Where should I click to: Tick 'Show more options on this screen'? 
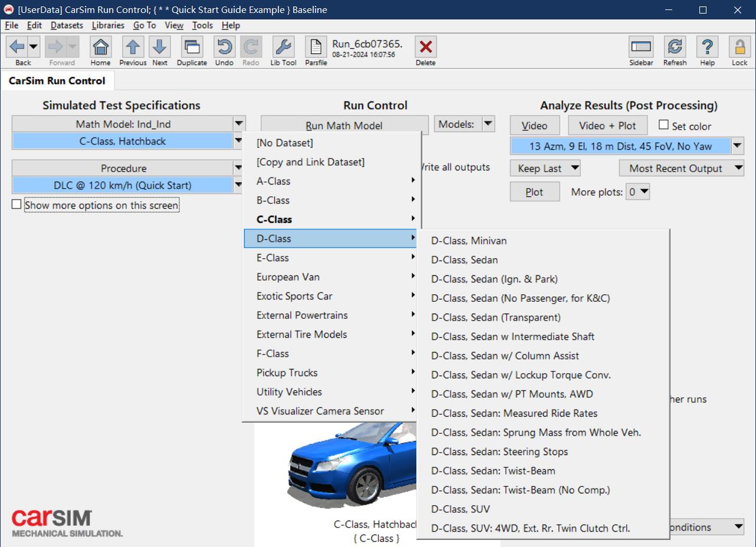coord(17,205)
